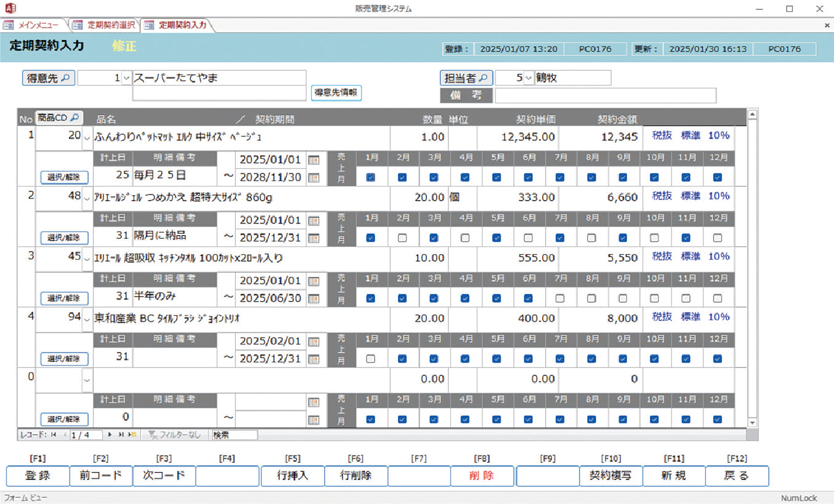Viewport: 834px width, 504px height.
Task: Click the 担当者 search button
Action: point(466,78)
